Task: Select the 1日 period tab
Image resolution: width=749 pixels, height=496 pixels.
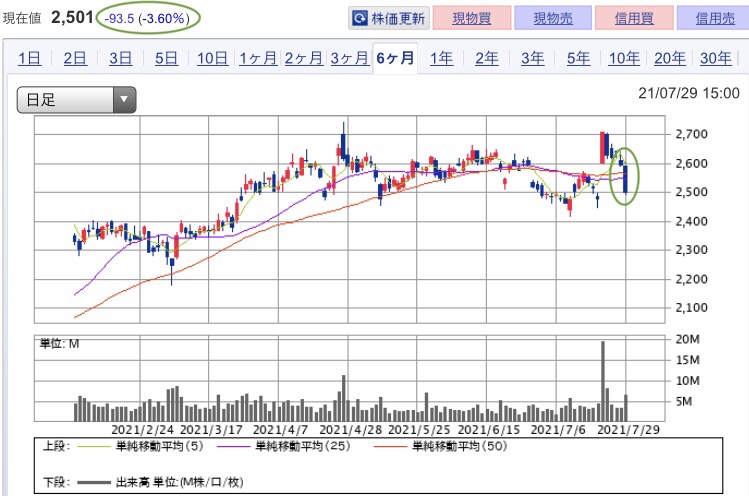Action: pos(30,58)
